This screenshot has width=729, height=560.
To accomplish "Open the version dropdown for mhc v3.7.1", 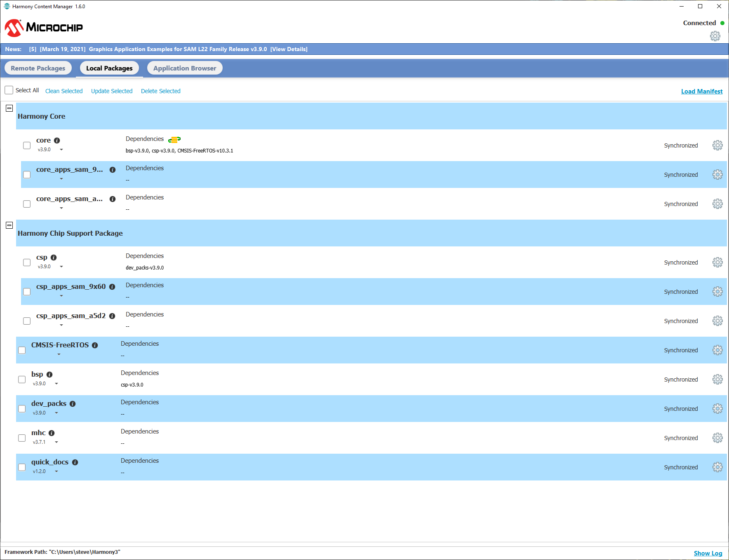I will click(56, 442).
